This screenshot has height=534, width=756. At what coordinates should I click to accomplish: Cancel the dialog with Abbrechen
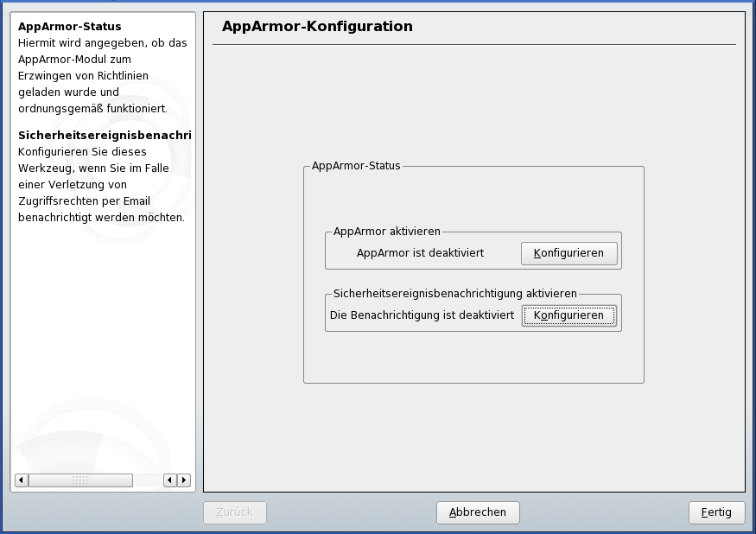point(478,512)
